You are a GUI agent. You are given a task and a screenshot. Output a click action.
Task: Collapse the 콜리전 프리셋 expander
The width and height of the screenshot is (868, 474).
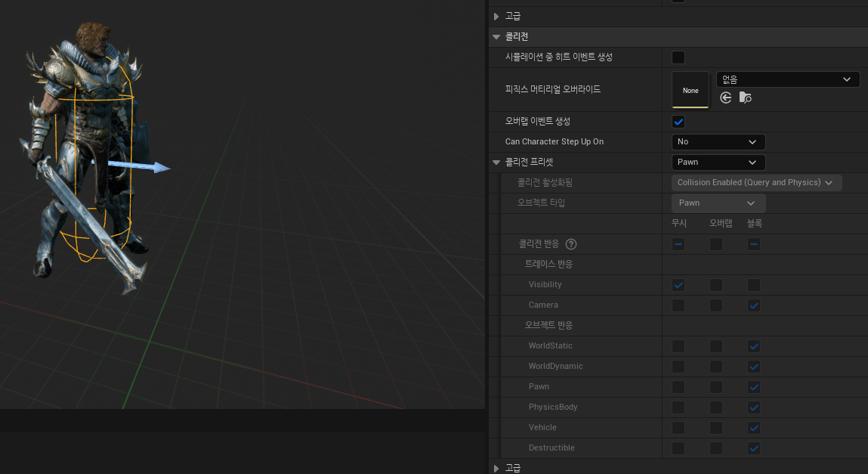coord(496,163)
